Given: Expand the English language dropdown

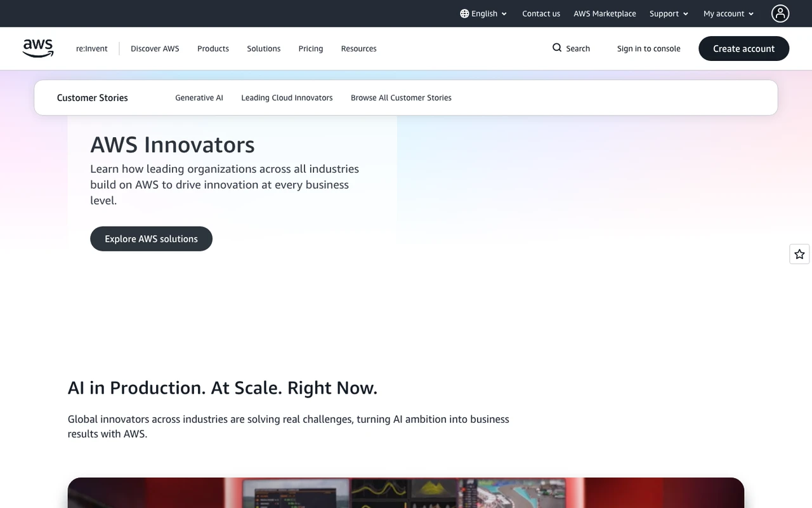Looking at the screenshot, I should [x=483, y=13].
